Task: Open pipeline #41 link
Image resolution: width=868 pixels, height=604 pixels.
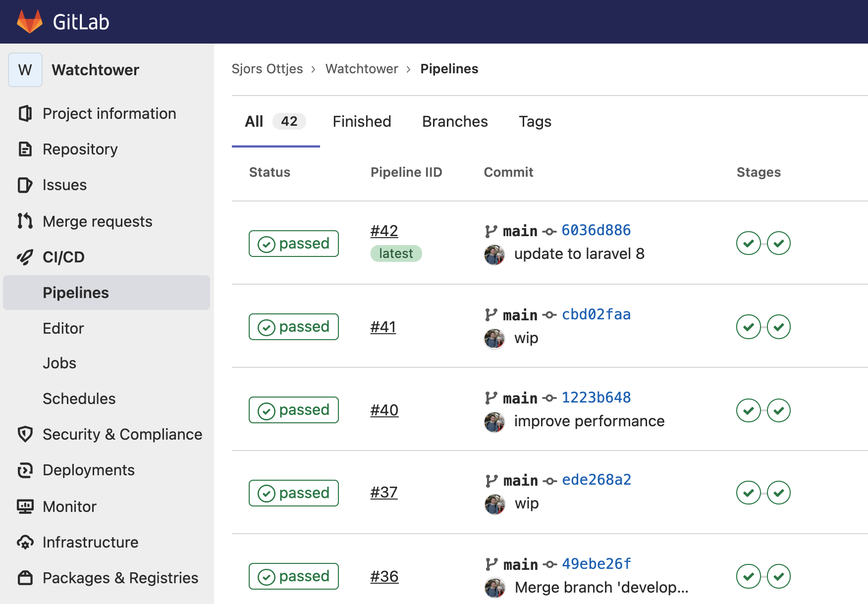Action: (383, 327)
